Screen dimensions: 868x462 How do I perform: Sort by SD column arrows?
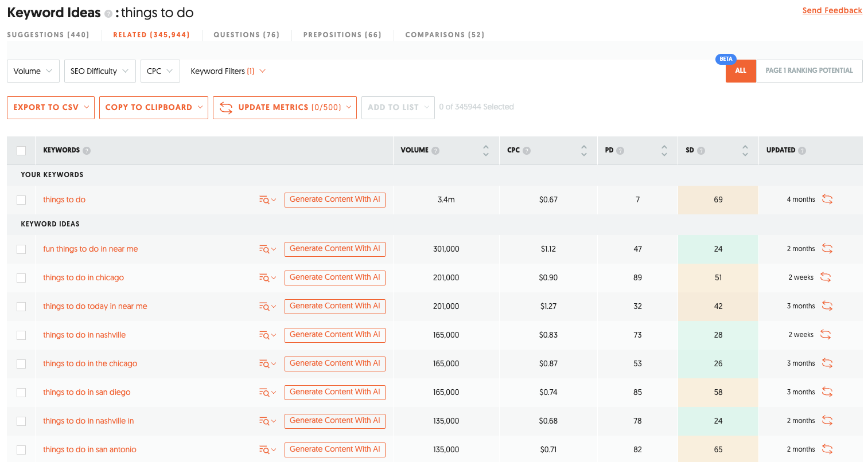745,150
